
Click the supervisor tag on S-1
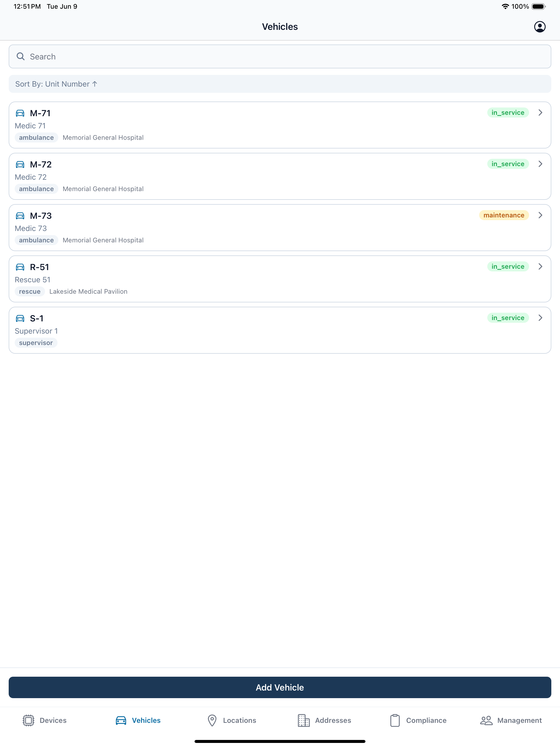(x=36, y=343)
